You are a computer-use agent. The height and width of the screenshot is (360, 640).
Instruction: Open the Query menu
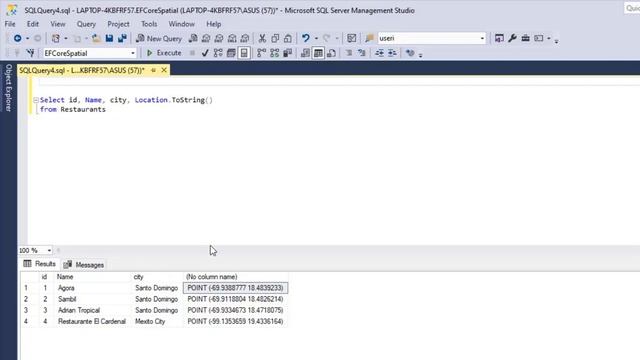[x=86, y=24]
